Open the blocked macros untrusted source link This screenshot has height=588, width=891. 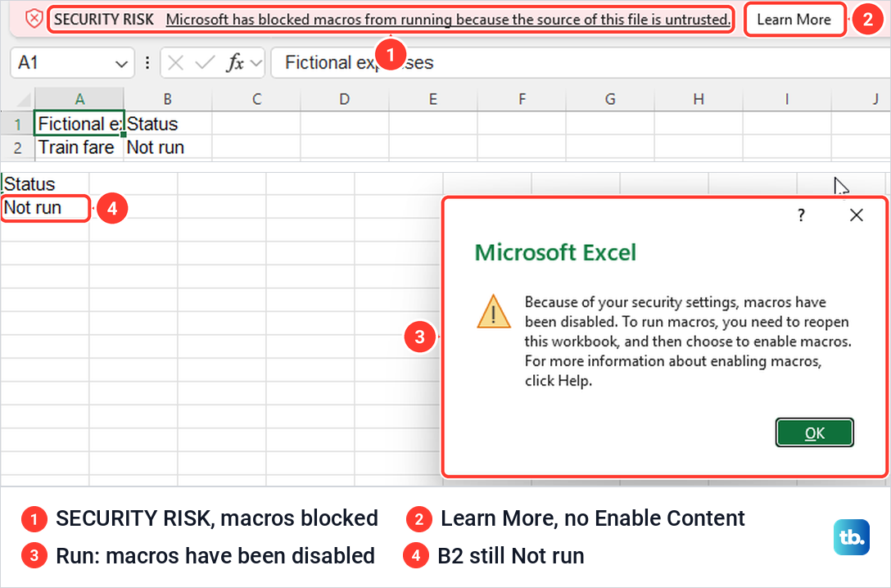point(448,20)
